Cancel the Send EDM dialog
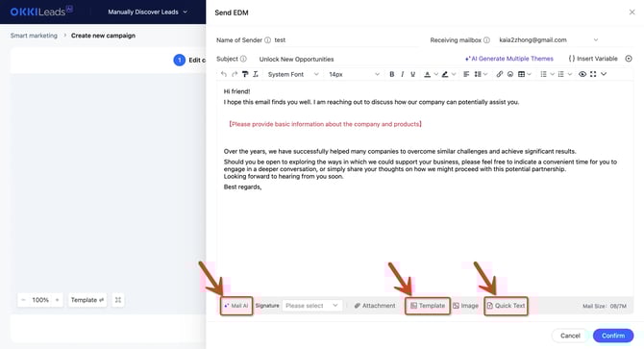Viewport: 644px width, 349px height. (571, 336)
